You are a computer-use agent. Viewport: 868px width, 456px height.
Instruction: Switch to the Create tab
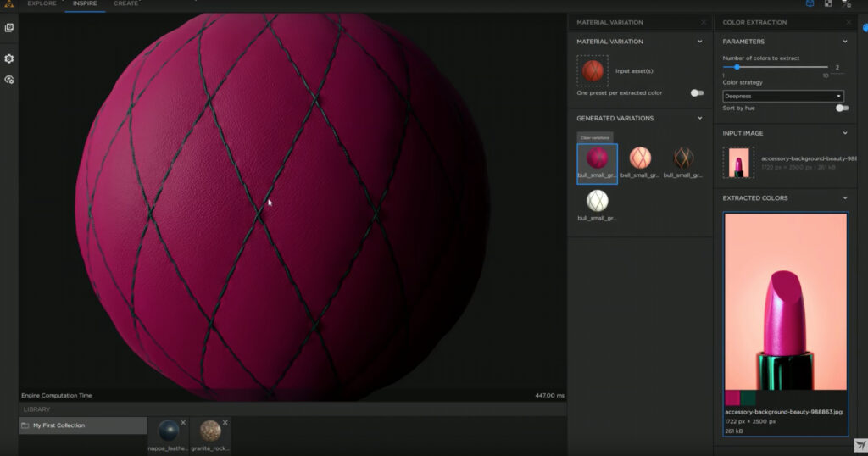click(125, 3)
